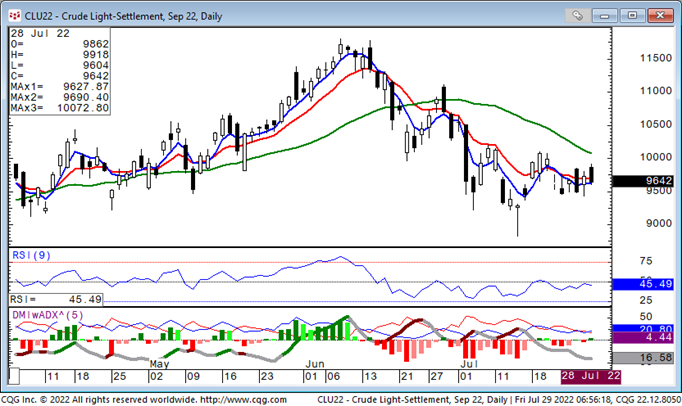The width and height of the screenshot is (682, 406).
Task: Click the RSI(9) study label
Action: pos(31,255)
